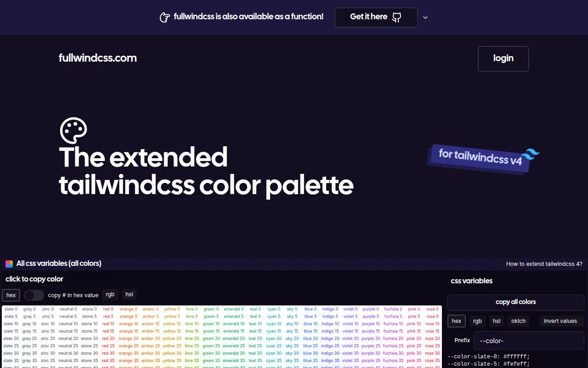The height and width of the screenshot is (368, 588).
Task: Click the GitHub icon in Get it here
Action: [396, 17]
